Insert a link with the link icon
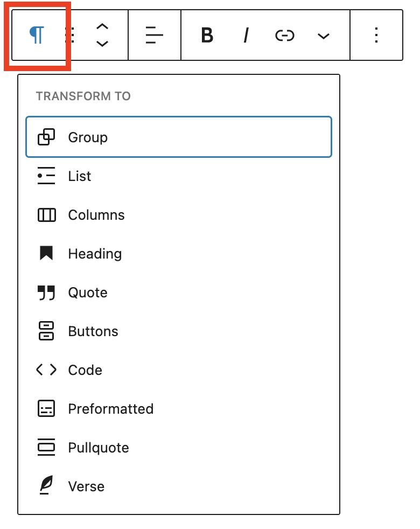Viewport: 420px width, 529px height. [x=285, y=35]
